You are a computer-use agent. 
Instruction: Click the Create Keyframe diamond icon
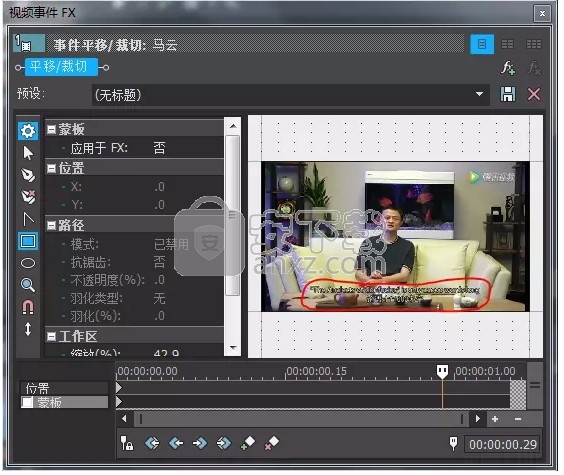click(247, 443)
